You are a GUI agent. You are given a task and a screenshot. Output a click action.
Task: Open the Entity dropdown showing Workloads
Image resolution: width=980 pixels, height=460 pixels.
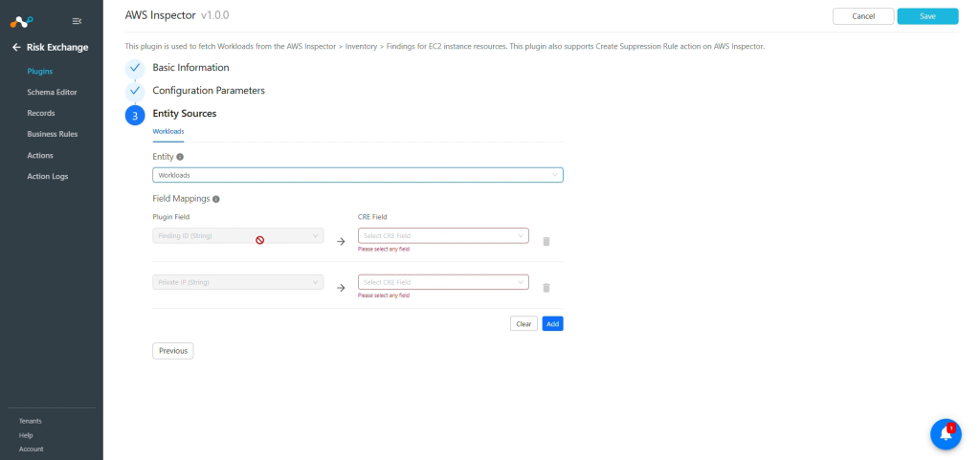coord(358,175)
